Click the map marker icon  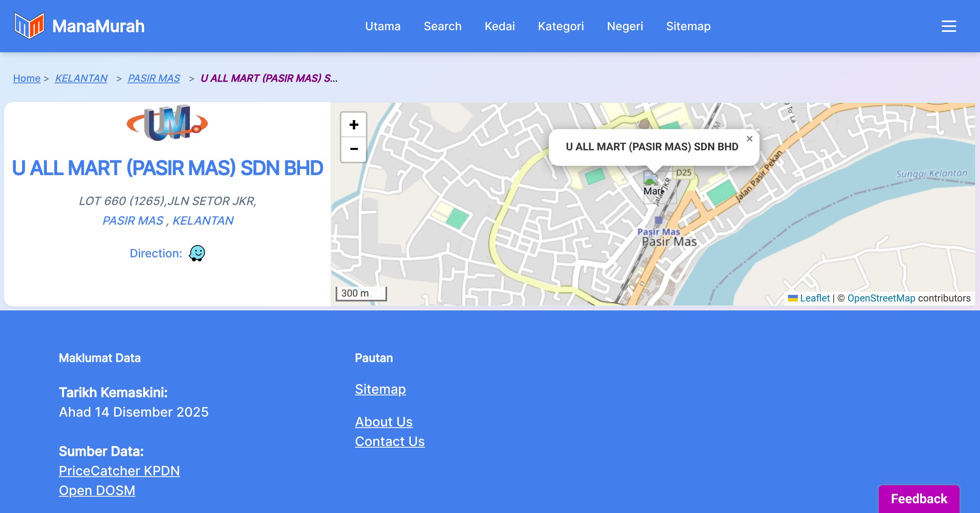[651, 180]
